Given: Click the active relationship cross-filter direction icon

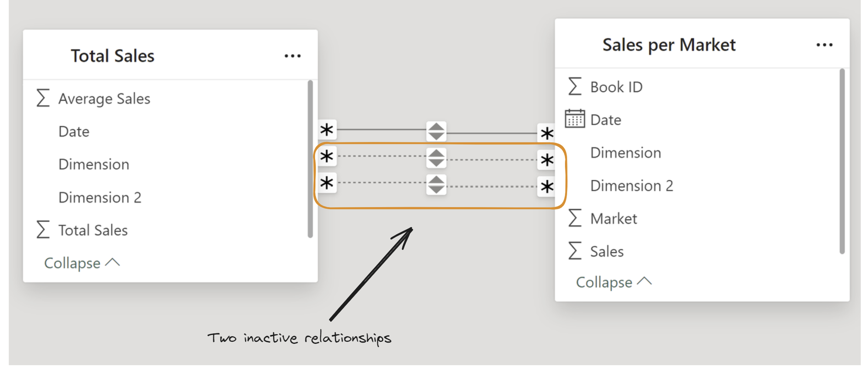Looking at the screenshot, I should click(x=436, y=131).
